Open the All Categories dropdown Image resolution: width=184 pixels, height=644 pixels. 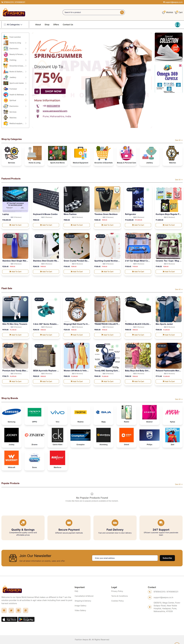click(13, 24)
